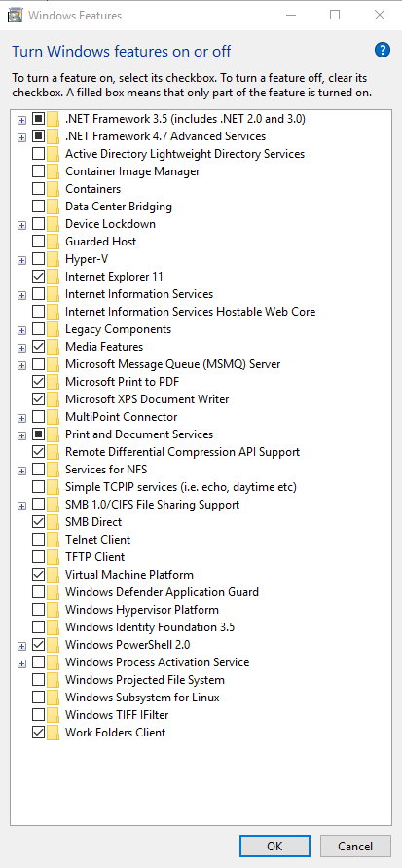402x868 pixels.
Task: Click the folder icon beside MultiPoint Connector
Action: point(54,417)
